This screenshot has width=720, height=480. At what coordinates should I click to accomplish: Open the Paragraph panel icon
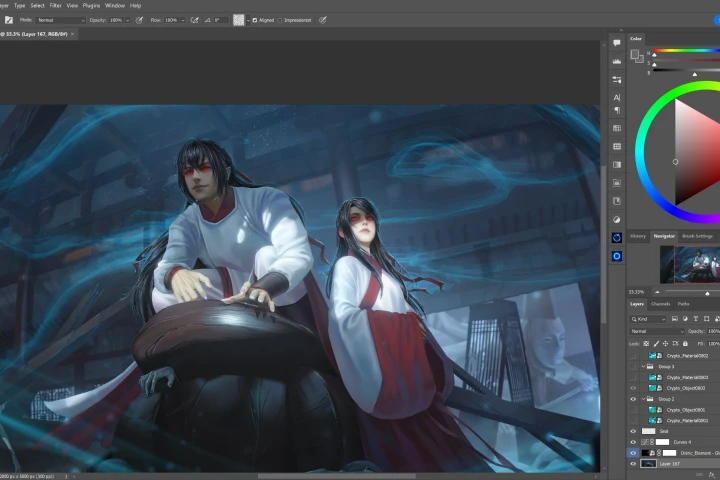pyautogui.click(x=617, y=110)
